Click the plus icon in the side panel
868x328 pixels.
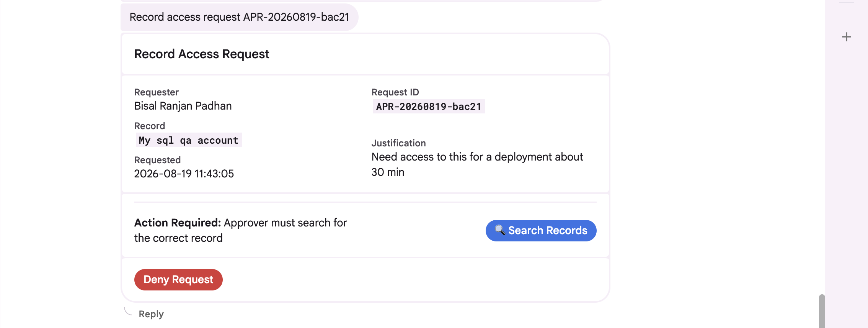847,37
